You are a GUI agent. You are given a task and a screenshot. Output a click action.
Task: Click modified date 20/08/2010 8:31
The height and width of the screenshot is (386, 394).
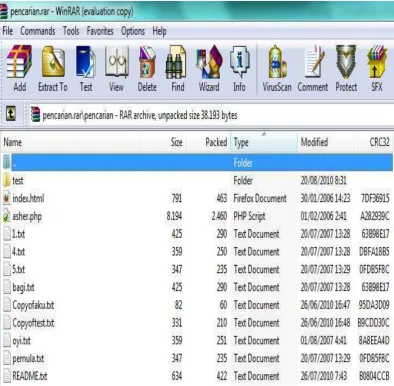click(324, 181)
